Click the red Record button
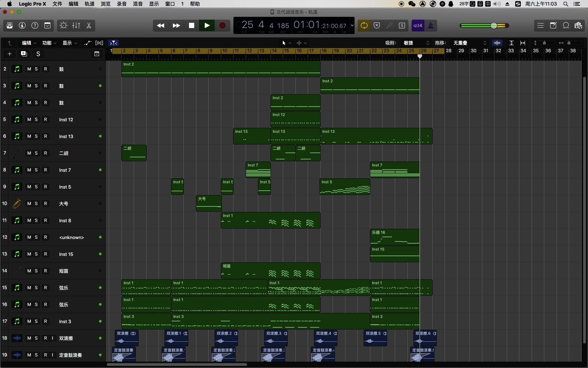The image size is (588, 368). click(222, 26)
